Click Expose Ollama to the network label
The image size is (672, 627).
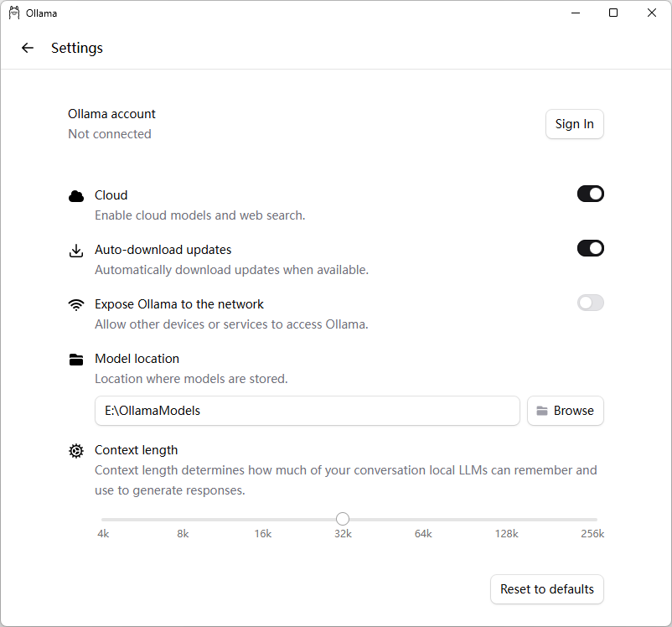point(179,304)
